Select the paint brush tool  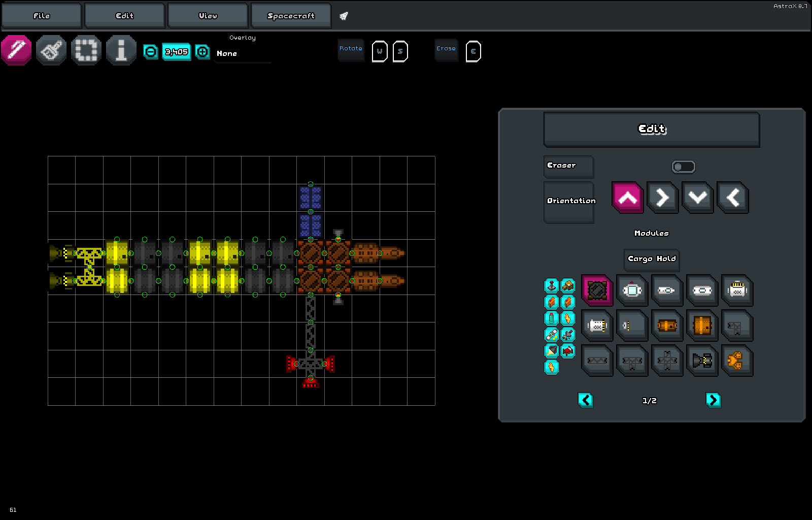(x=51, y=50)
